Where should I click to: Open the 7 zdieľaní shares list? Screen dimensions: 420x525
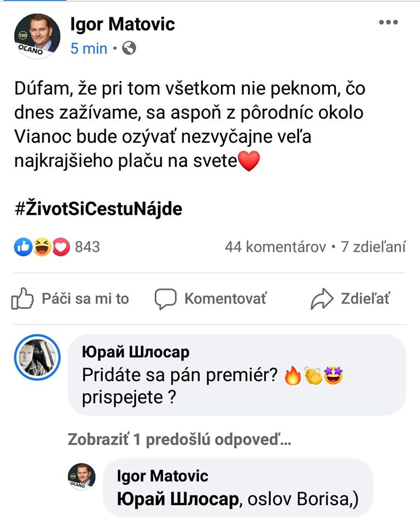click(373, 247)
